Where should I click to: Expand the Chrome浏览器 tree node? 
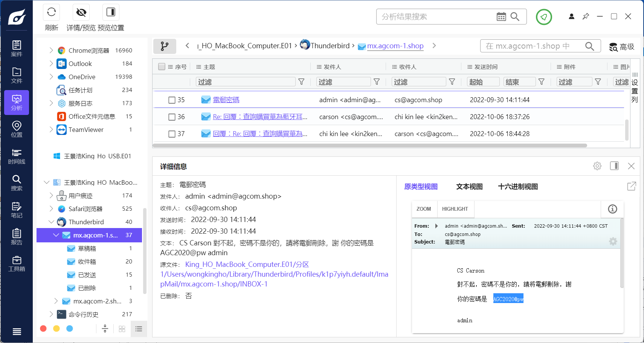click(x=51, y=50)
